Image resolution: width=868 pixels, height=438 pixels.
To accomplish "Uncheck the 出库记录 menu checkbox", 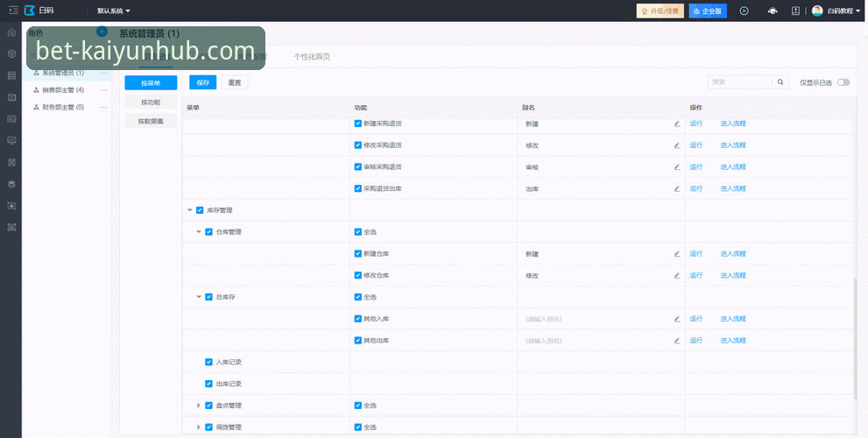I will tap(208, 383).
